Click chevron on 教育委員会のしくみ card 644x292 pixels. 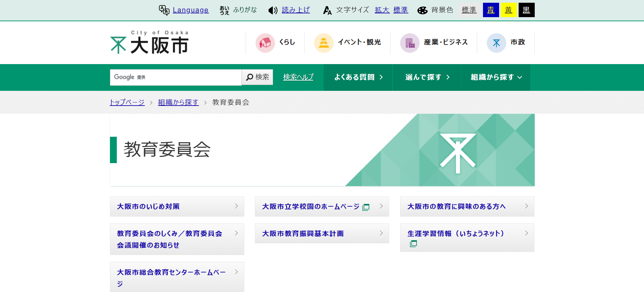tap(236, 233)
